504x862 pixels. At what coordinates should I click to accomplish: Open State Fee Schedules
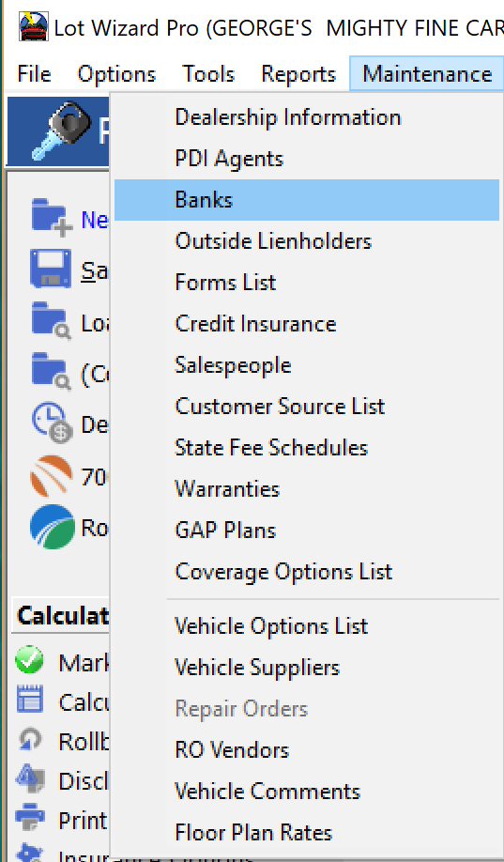(307, 448)
